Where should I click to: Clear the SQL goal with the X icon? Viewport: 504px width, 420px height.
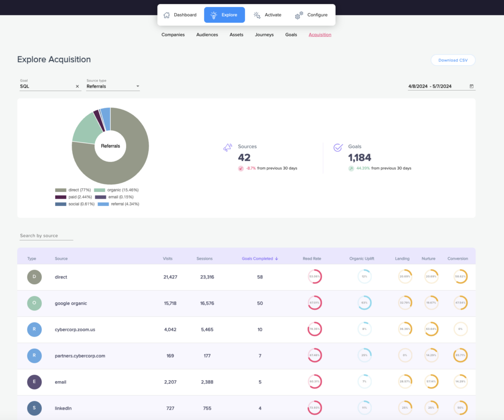[77, 87]
